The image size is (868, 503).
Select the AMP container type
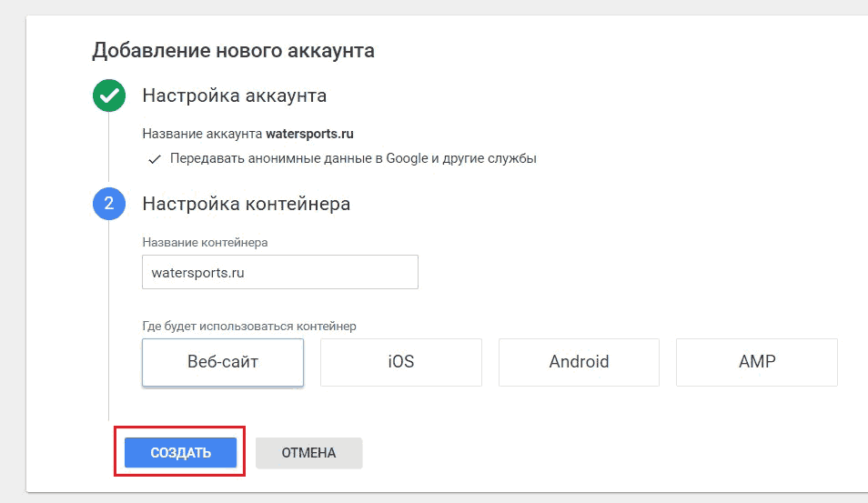(x=757, y=362)
